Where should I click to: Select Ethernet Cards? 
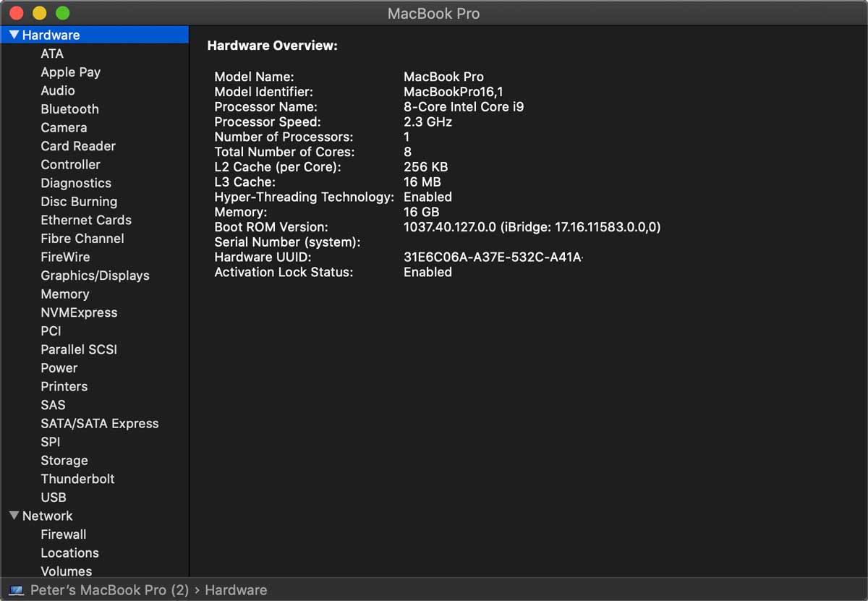point(86,220)
